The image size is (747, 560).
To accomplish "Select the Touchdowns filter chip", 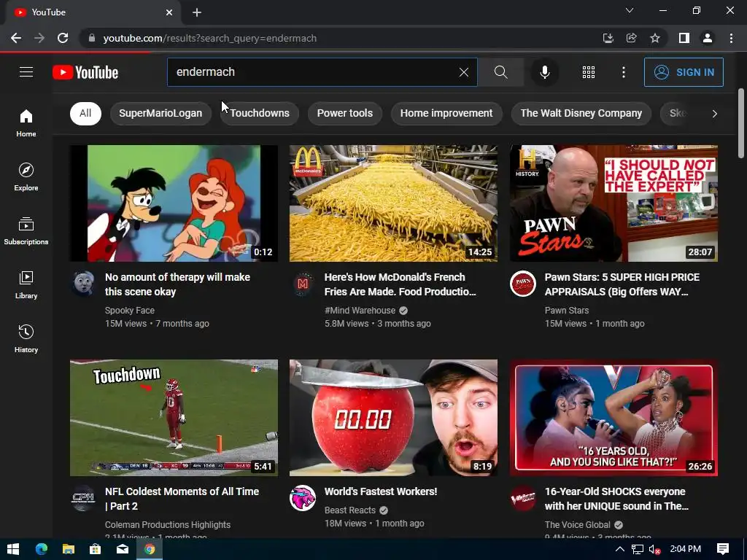I will pyautogui.click(x=260, y=113).
